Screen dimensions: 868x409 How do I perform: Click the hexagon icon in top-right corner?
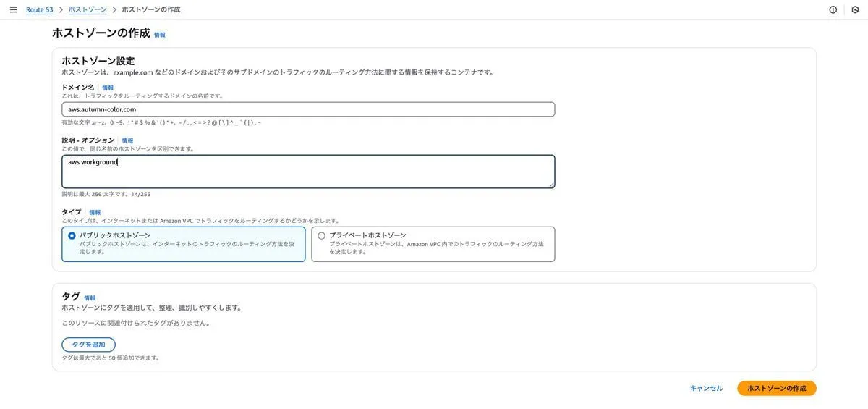tap(855, 9)
